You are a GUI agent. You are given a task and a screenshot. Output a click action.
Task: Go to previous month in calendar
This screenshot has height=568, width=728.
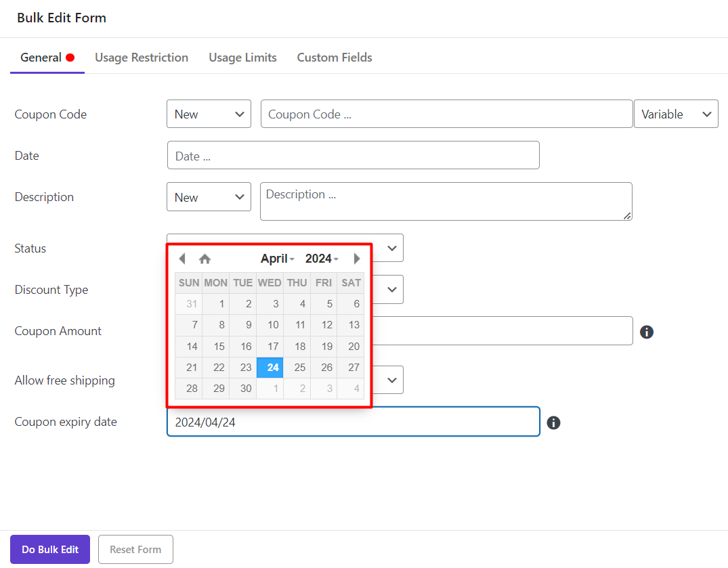tap(181, 259)
